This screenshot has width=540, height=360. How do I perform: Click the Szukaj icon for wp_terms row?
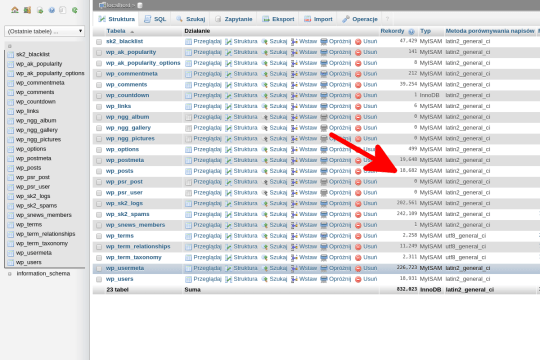pyautogui.click(x=264, y=236)
